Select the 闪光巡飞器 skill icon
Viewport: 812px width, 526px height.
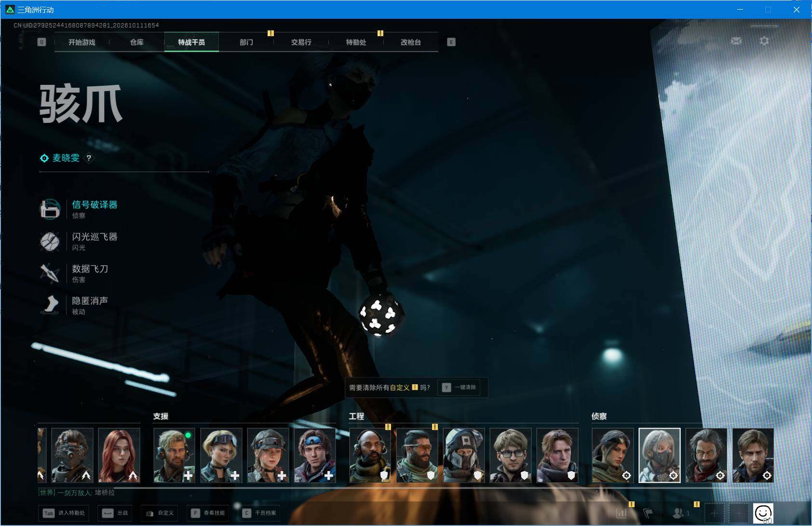click(x=50, y=241)
